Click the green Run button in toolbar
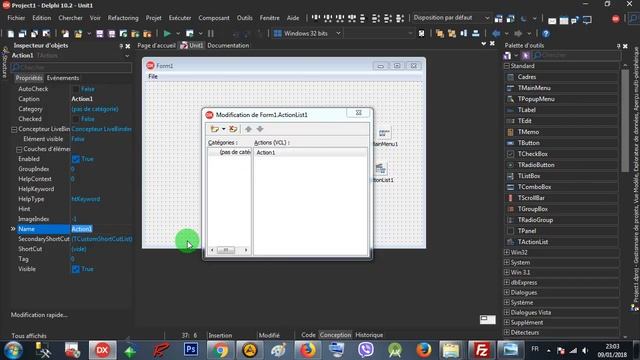640x360 pixels. coord(167,33)
